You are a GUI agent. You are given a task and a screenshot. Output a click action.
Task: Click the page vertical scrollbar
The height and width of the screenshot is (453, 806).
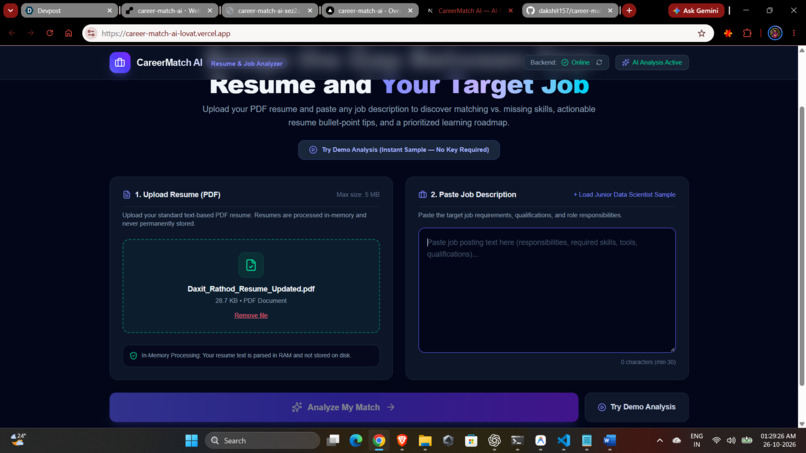point(801,246)
